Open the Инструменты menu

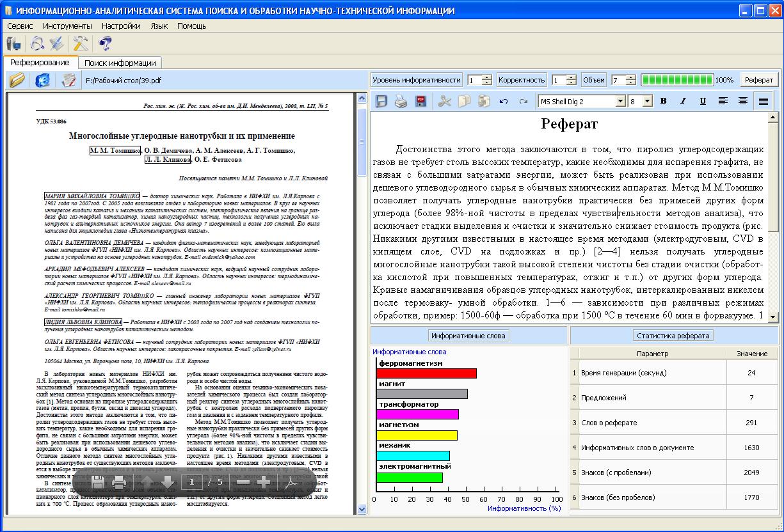[x=67, y=26]
